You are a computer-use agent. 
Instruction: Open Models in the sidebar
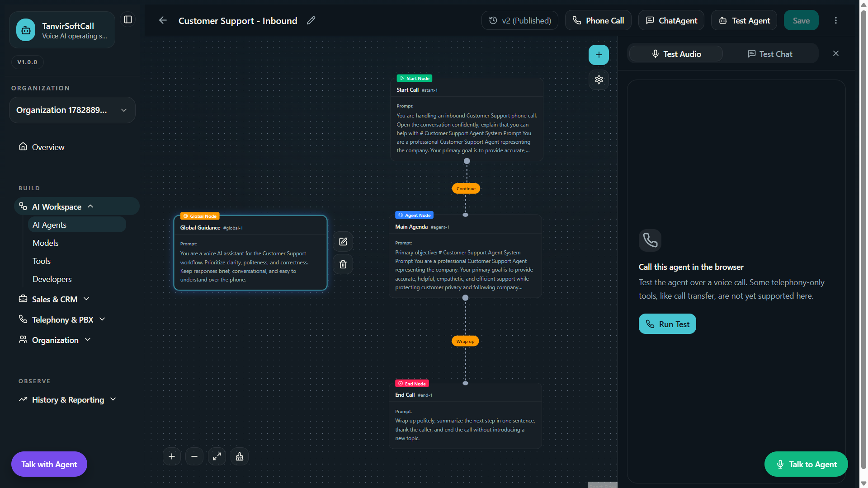pos(46,243)
